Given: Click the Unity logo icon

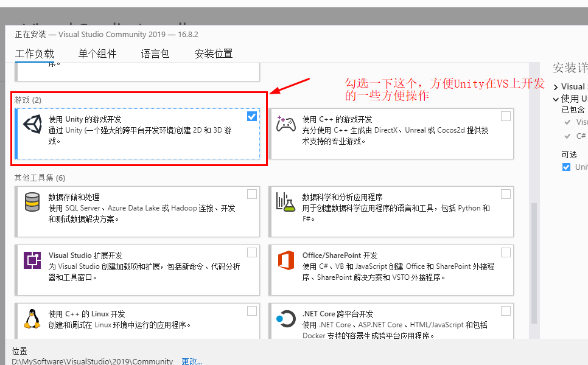Looking at the screenshot, I should [x=33, y=124].
